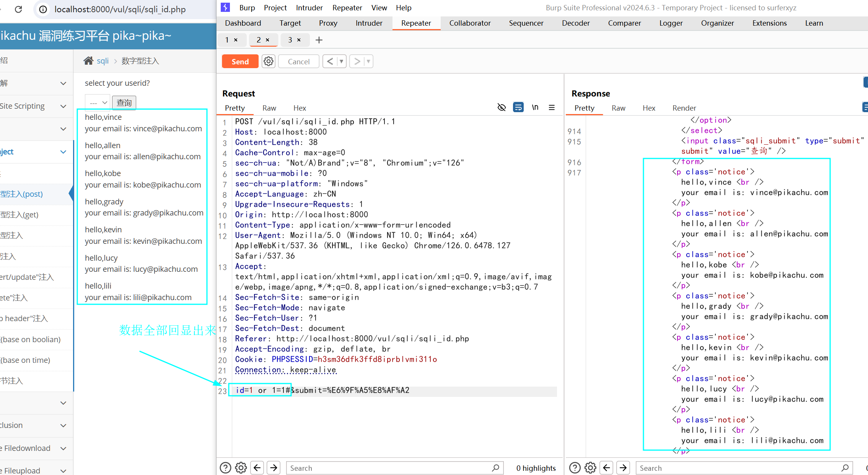Click the 查询 submit button
Screen dimensions: 868x475
124,103
